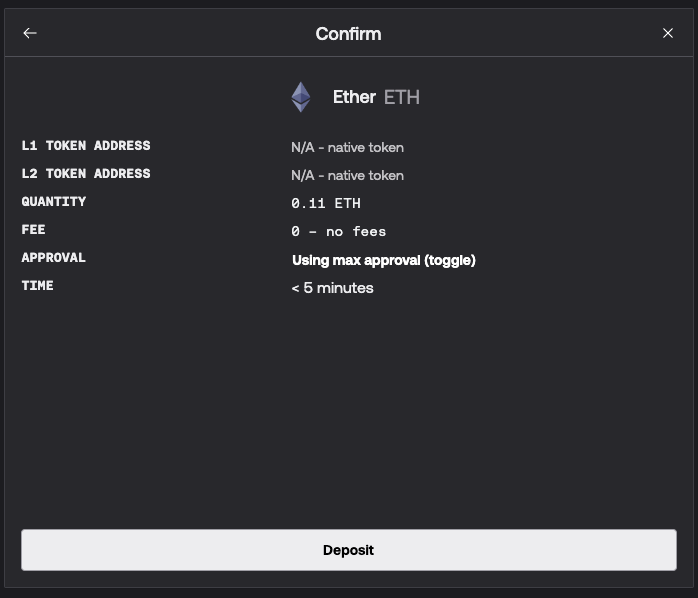Click the gray ETH ticker symbol
Screen dimensions: 698x598
(402, 97)
